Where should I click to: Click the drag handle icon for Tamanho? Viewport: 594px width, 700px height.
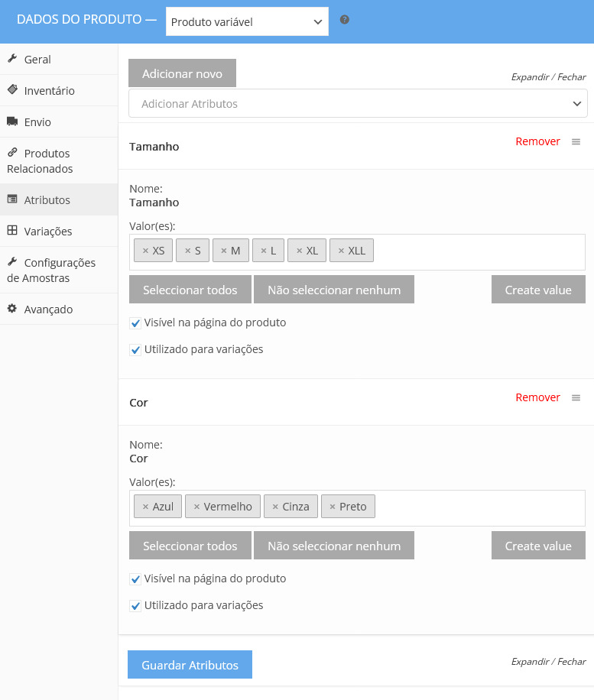pyautogui.click(x=576, y=141)
